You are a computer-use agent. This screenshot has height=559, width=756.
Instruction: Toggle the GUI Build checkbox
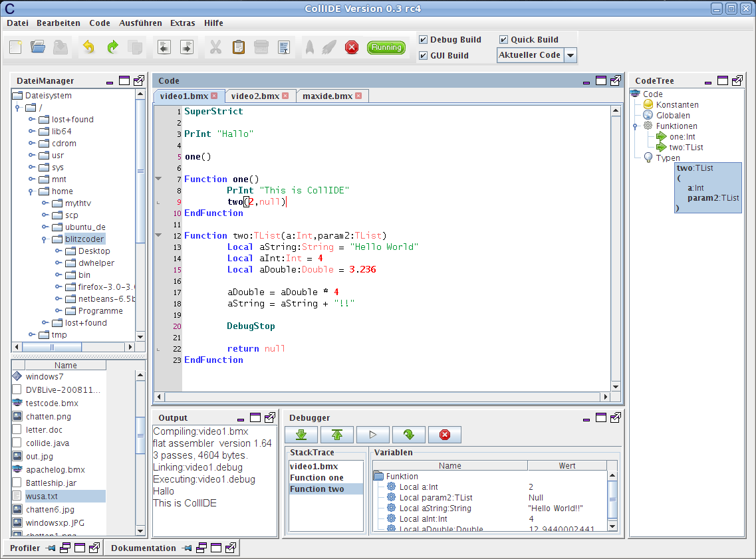click(423, 55)
